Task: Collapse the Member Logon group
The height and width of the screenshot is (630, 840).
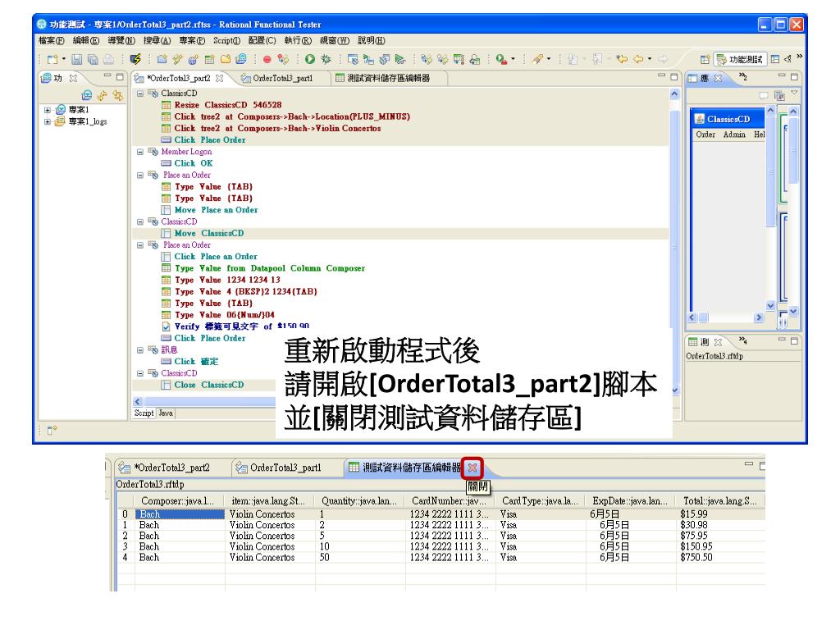Action: click(139, 152)
